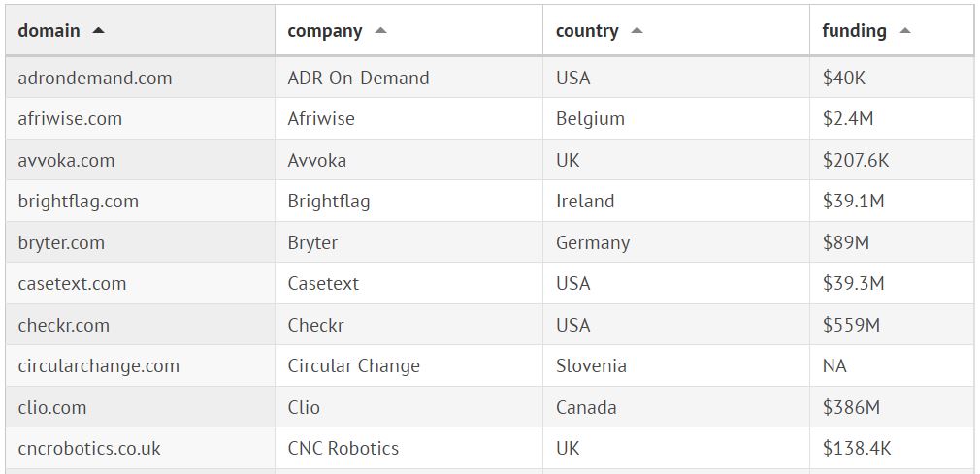The image size is (980, 474).
Task: Click the Circular Change company cell
Action: point(354,366)
